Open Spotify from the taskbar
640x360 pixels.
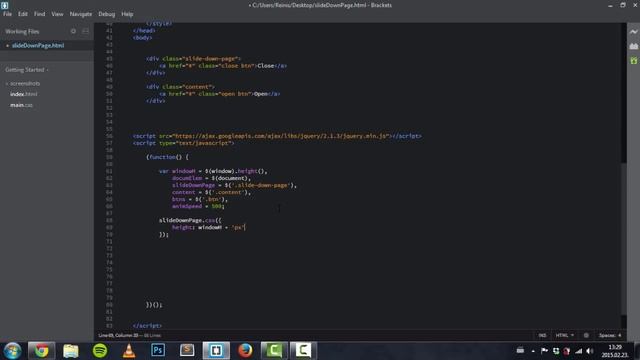click(100, 351)
